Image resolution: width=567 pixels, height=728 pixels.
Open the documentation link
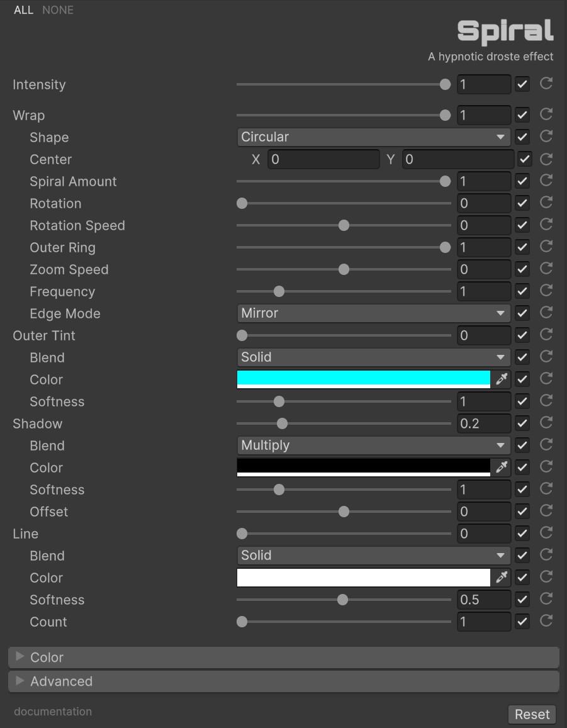pos(53,712)
